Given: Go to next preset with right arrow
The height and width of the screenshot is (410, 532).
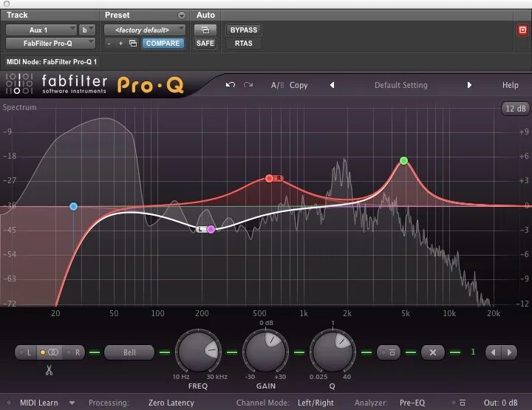Looking at the screenshot, I should pos(469,85).
